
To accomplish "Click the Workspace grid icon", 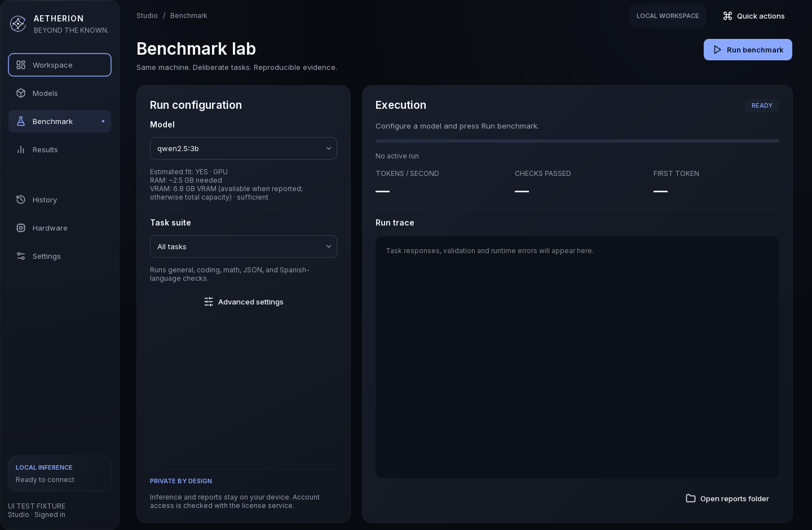I will click(21, 65).
